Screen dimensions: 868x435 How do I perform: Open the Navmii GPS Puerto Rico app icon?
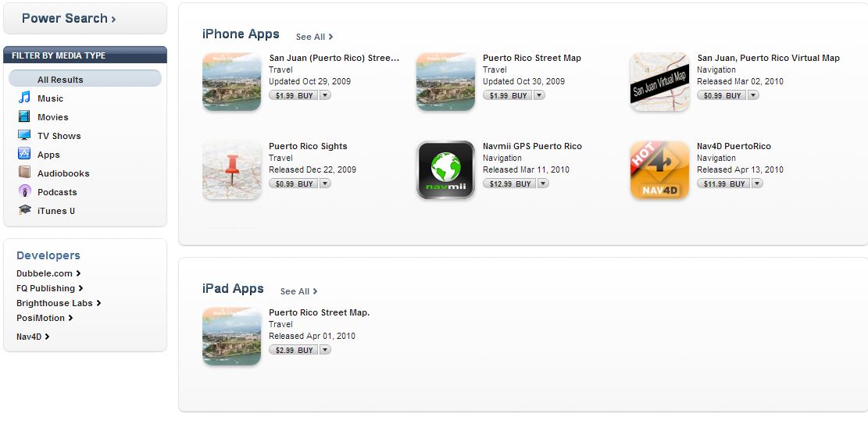445,170
